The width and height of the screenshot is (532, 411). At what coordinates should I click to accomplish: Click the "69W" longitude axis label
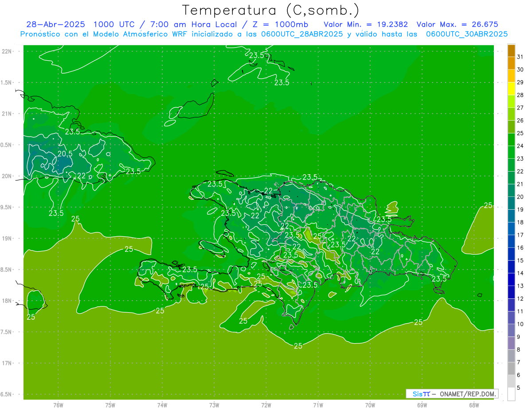click(422, 405)
